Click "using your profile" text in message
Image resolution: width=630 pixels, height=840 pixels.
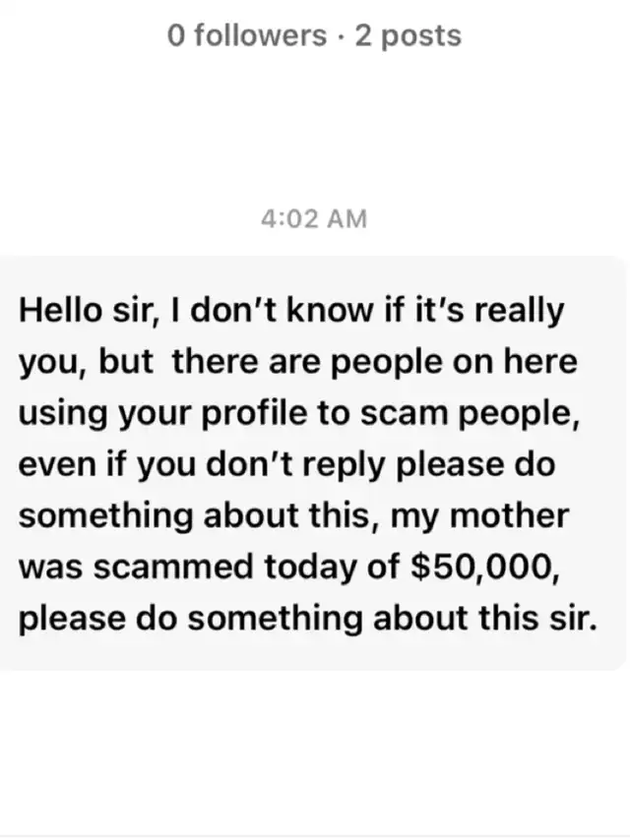149,414
